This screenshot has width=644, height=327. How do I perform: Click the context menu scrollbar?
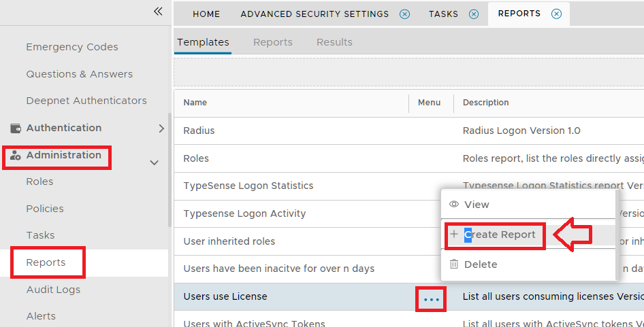tap(618, 235)
